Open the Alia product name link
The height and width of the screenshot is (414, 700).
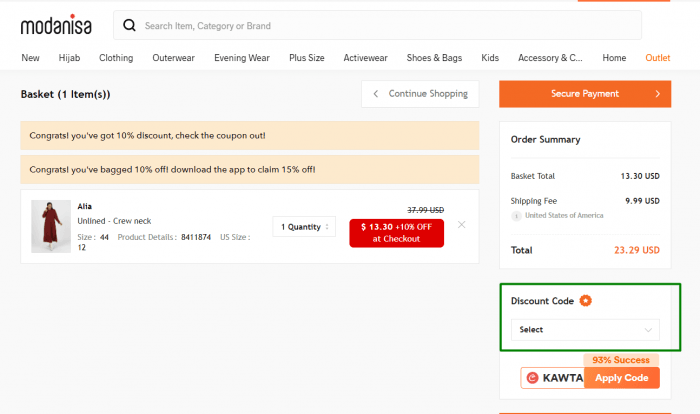coord(84,206)
